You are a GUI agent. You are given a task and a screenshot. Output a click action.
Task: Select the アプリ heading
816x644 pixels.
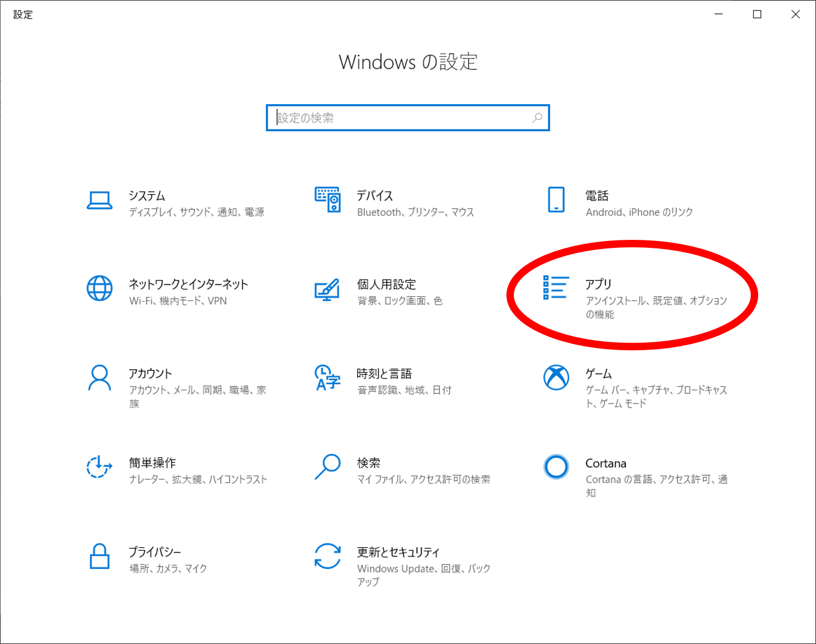[x=599, y=285]
